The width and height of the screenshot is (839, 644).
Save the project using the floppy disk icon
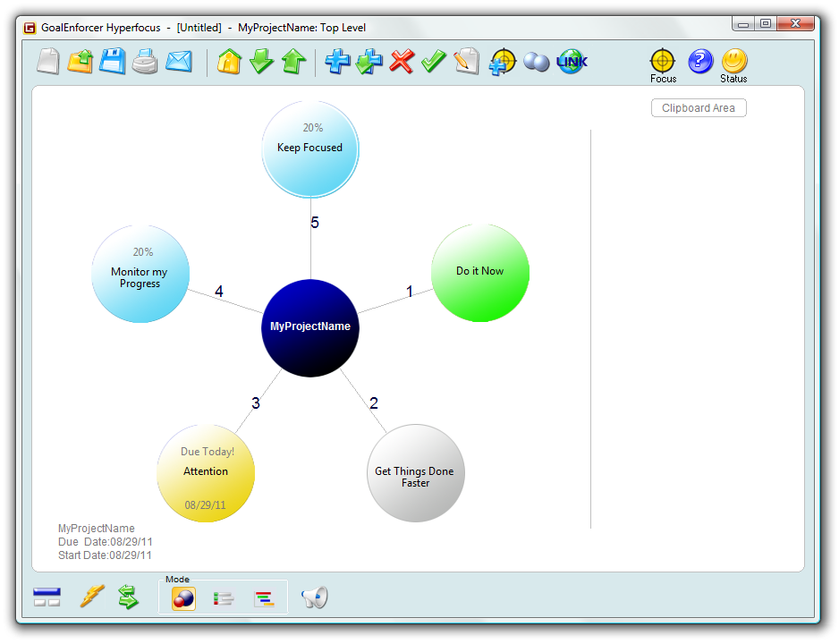coord(113,62)
